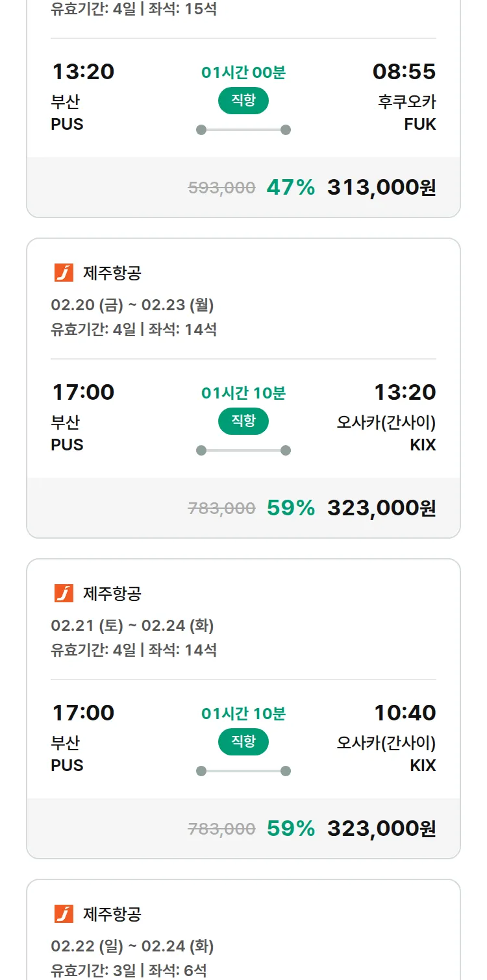Tap the 직항 badge on the 02.20 Osaka flight
487x980 pixels.
pos(243,421)
